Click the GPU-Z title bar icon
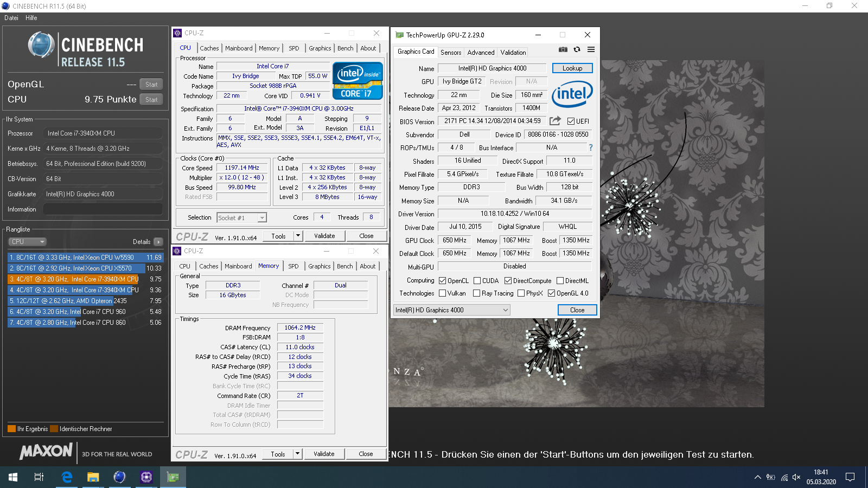Viewport: 868px width, 488px height. [x=400, y=35]
